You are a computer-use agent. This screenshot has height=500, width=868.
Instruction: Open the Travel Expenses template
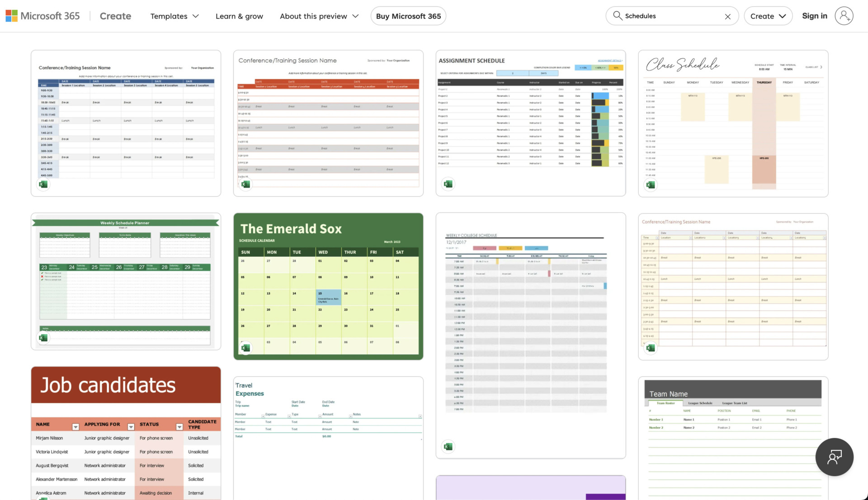coord(328,438)
